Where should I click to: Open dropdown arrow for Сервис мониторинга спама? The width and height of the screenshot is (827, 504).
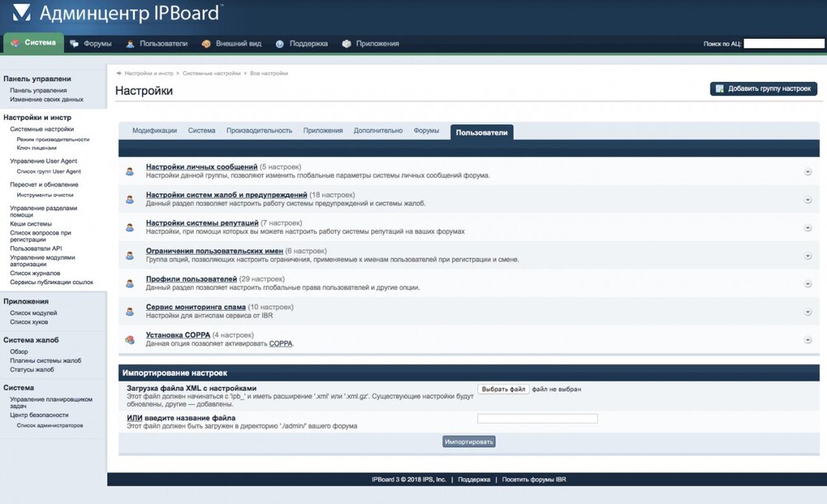tap(807, 311)
